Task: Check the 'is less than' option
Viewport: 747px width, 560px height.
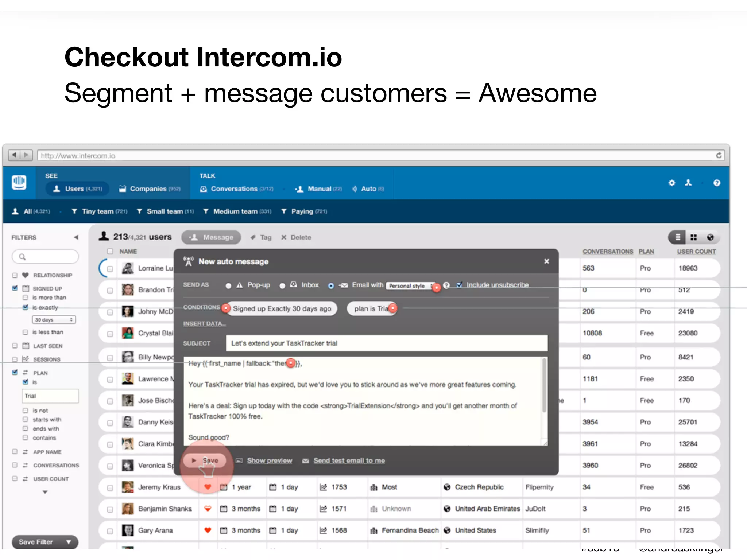Action: tap(25, 332)
